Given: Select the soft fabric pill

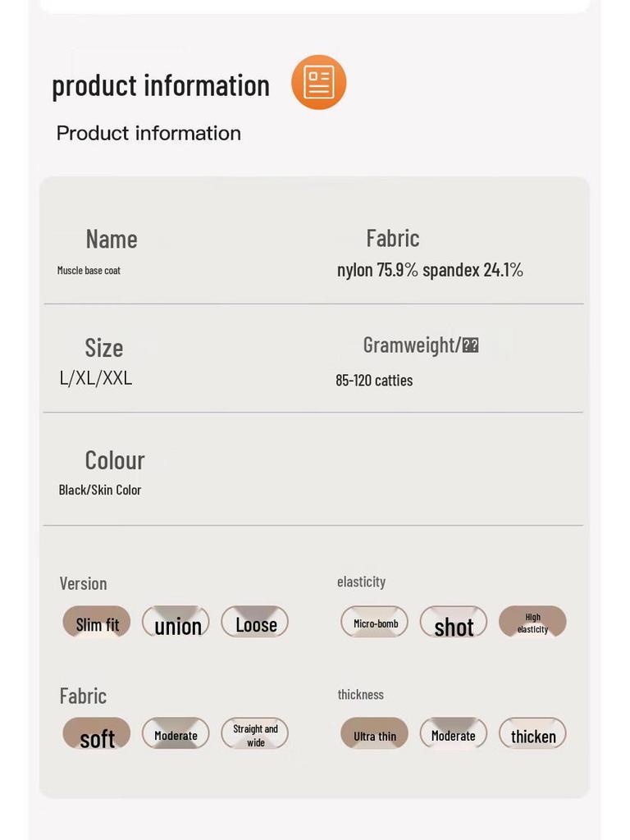Looking at the screenshot, I should pos(97,734).
